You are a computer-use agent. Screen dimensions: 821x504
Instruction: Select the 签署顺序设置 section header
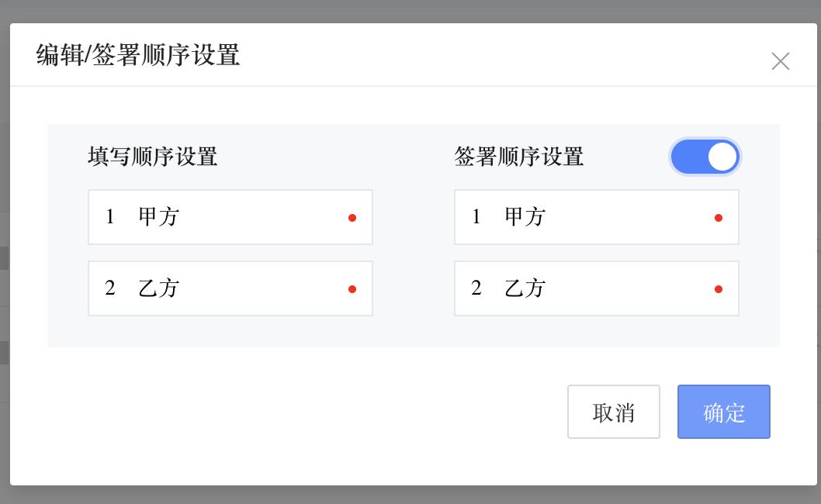click(x=518, y=157)
